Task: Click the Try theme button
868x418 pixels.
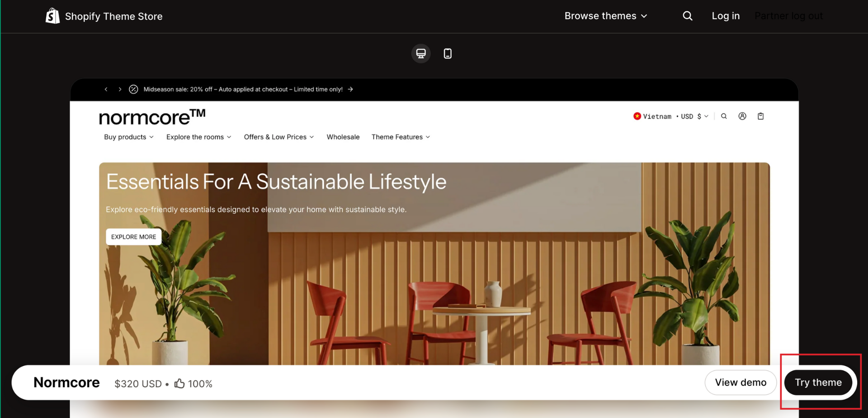Action: tap(818, 383)
